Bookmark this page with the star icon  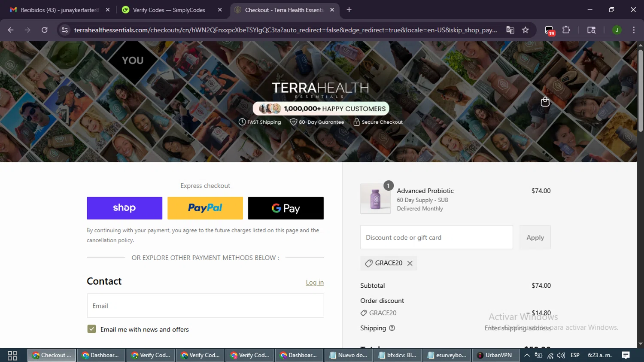coord(526,30)
